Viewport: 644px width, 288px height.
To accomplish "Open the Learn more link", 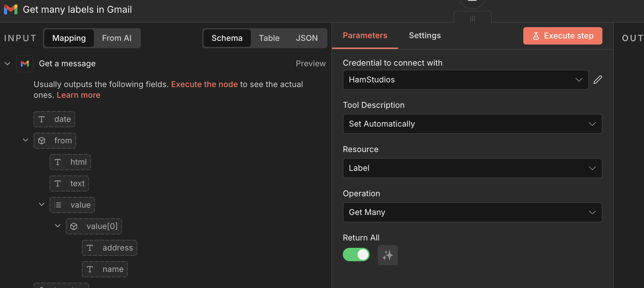I will 78,95.
